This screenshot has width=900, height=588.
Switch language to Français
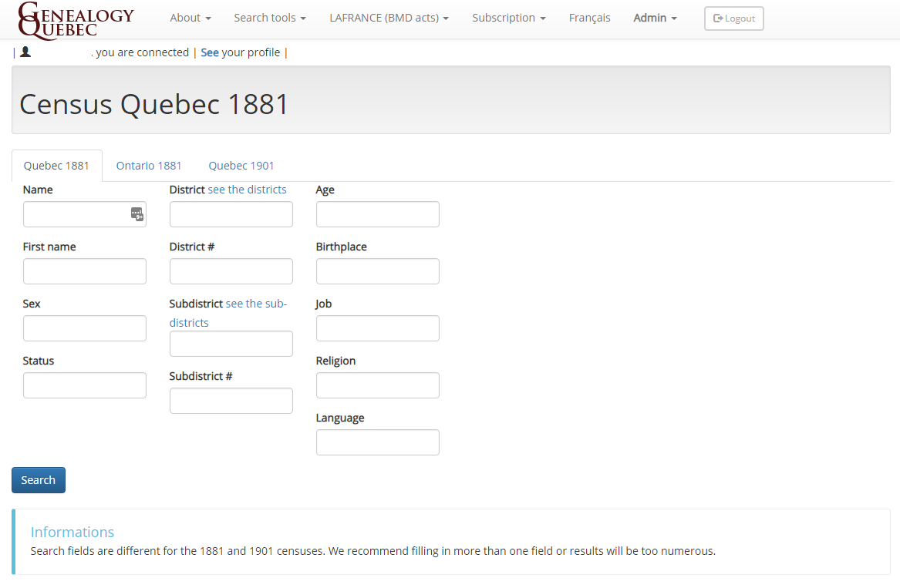(x=589, y=18)
